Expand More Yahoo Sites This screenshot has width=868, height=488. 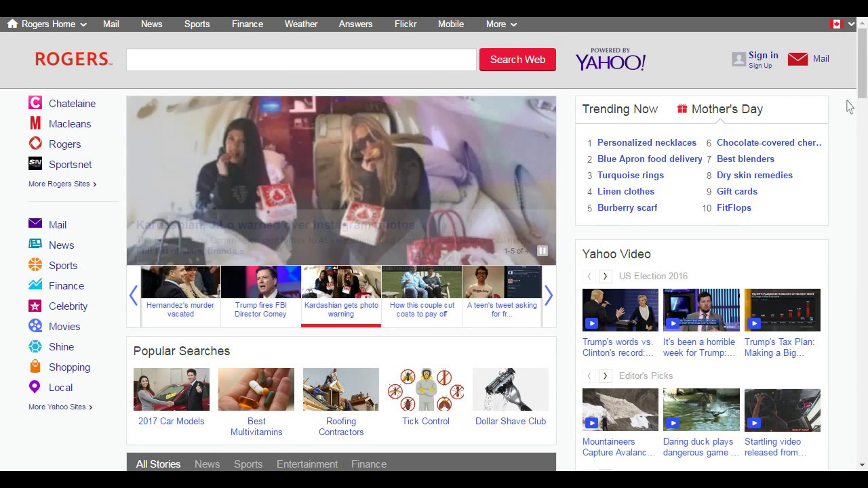click(x=60, y=407)
